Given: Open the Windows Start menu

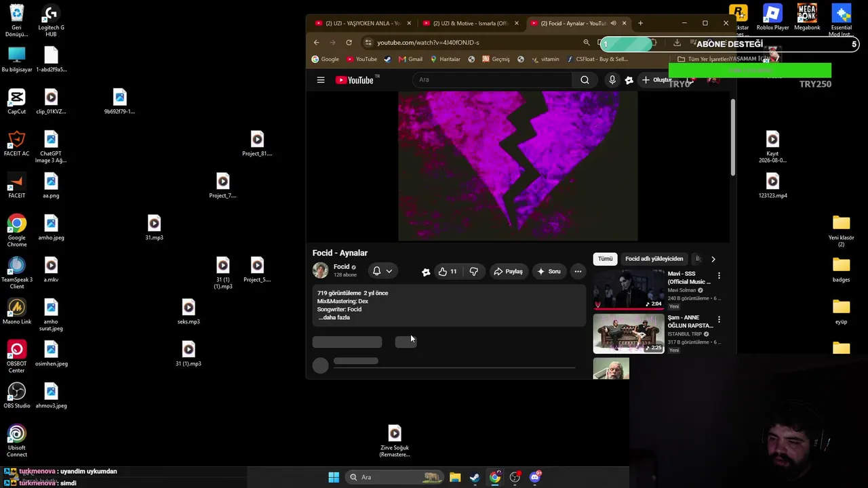Looking at the screenshot, I should coord(334,477).
